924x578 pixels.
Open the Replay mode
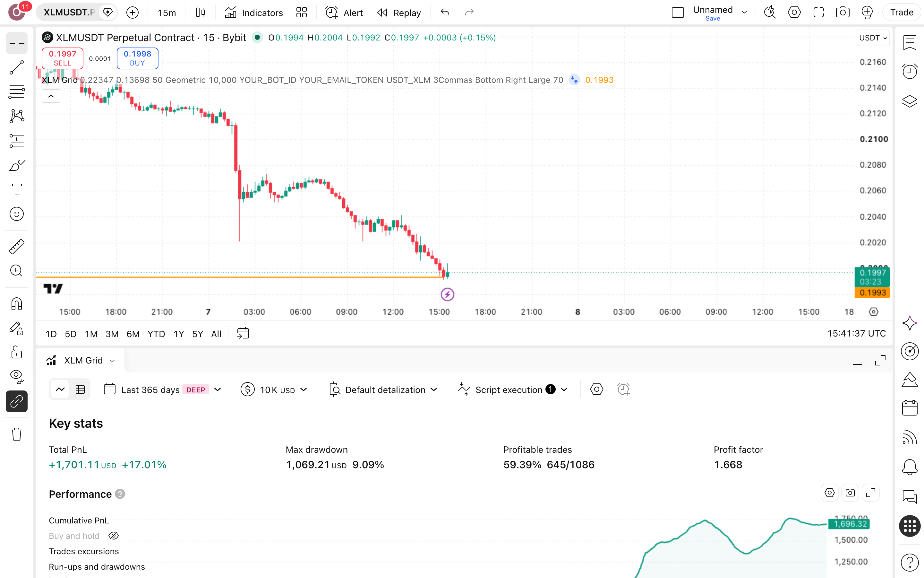[x=399, y=13]
